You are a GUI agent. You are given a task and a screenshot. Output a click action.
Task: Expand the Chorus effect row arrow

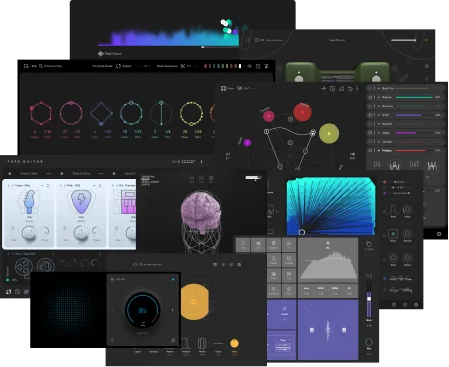pyautogui.click(x=379, y=142)
